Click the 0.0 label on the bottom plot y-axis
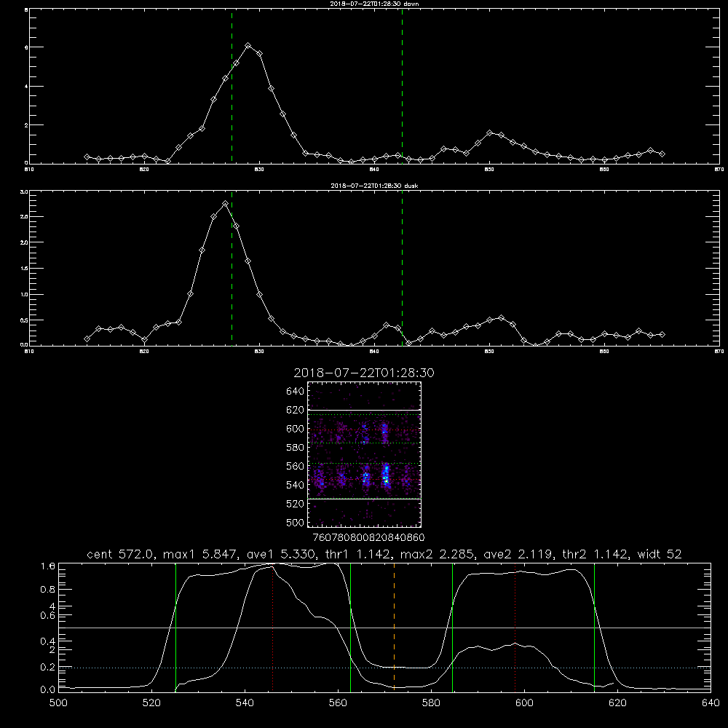This screenshot has height=728, width=728. [48, 689]
